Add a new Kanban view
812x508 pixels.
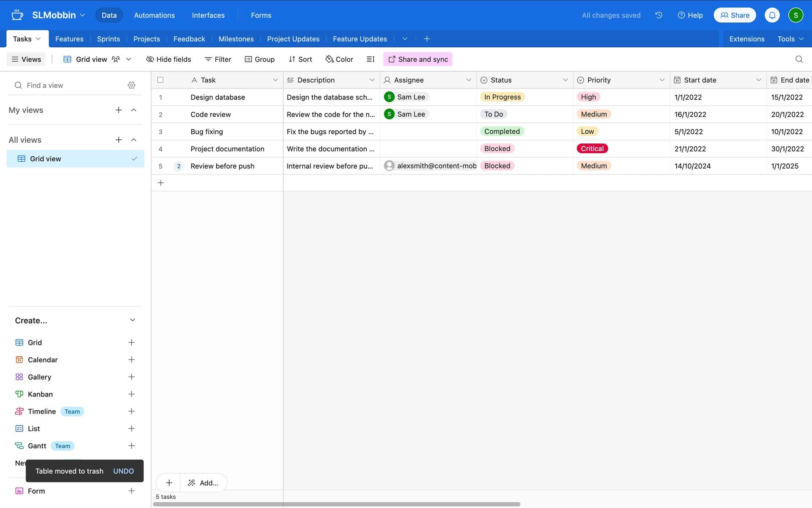[x=132, y=394]
